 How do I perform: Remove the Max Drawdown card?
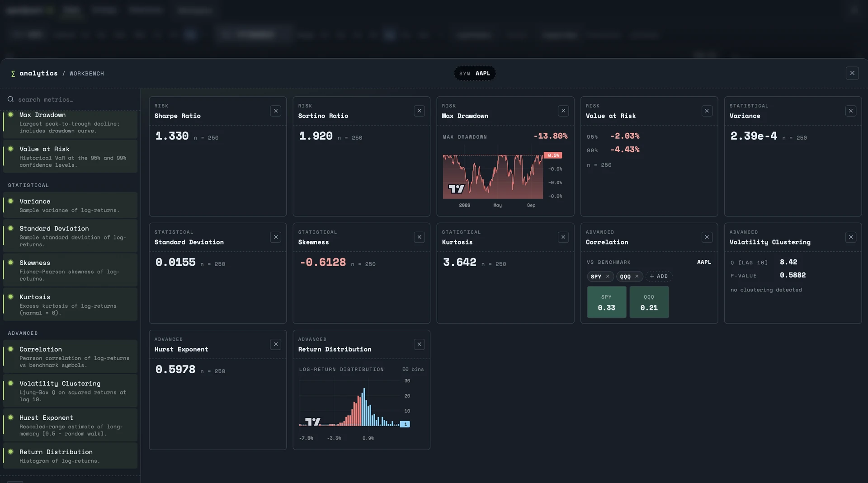[x=563, y=111]
